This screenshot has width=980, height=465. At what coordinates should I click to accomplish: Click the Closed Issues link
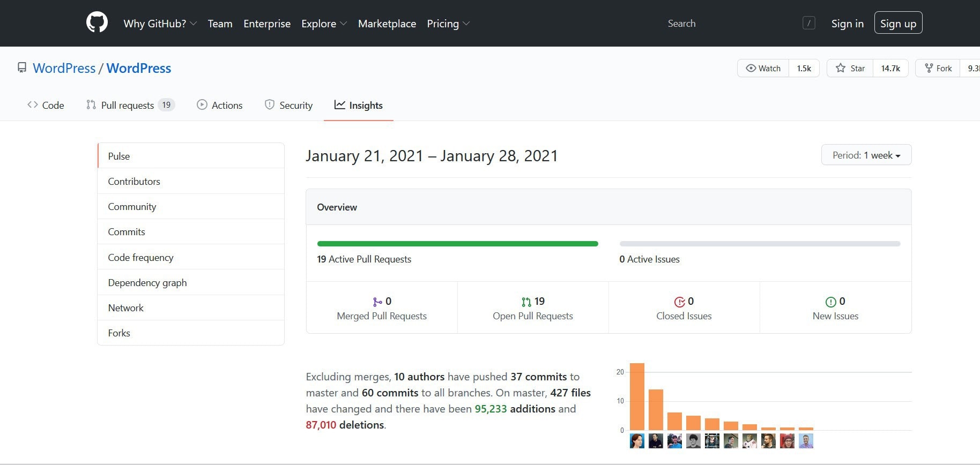pos(684,309)
